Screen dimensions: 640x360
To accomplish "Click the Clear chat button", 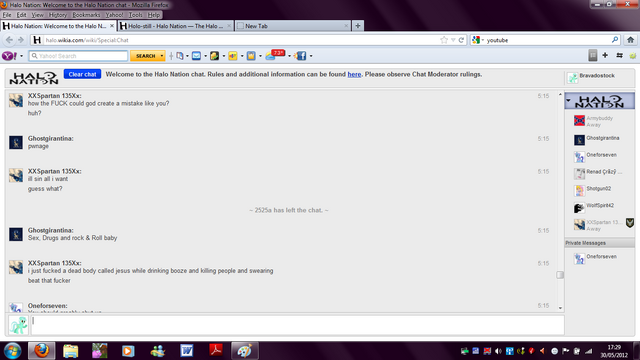I will coord(82,74).
